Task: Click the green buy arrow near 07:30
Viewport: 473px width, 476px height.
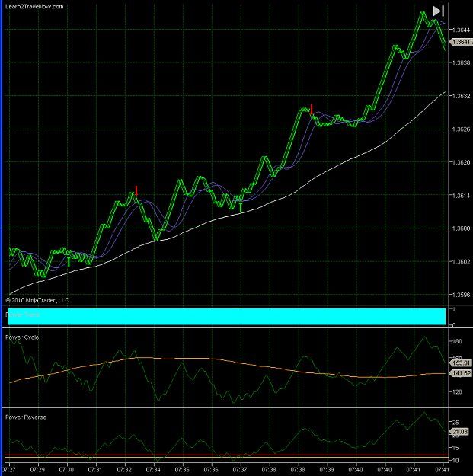Action: click(69, 261)
